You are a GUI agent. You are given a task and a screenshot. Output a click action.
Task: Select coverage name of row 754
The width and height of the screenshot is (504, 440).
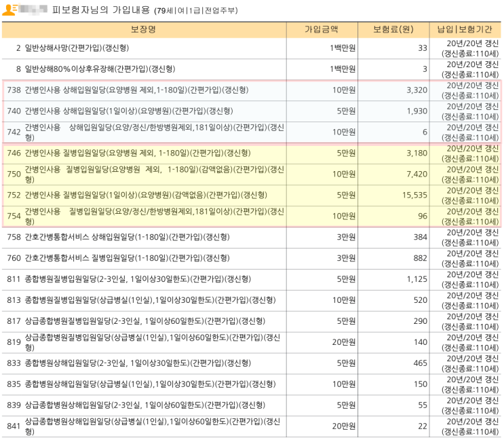tap(154, 216)
